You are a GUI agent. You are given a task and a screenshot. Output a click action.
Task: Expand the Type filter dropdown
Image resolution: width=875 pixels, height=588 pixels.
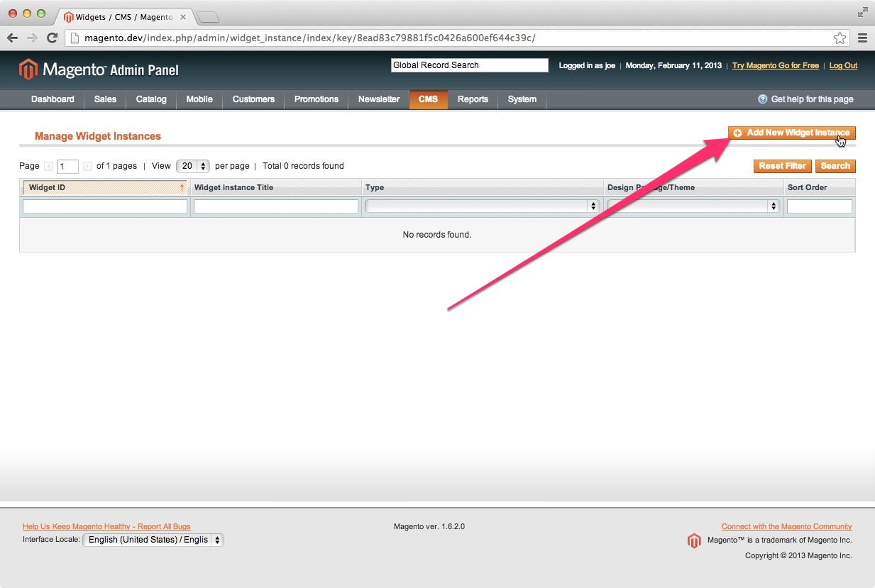(482, 206)
